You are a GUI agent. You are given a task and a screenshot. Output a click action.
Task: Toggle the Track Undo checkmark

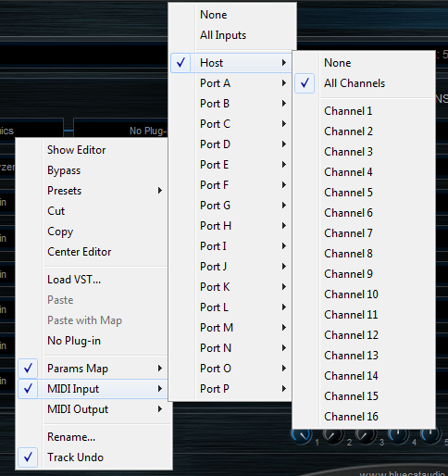28,457
